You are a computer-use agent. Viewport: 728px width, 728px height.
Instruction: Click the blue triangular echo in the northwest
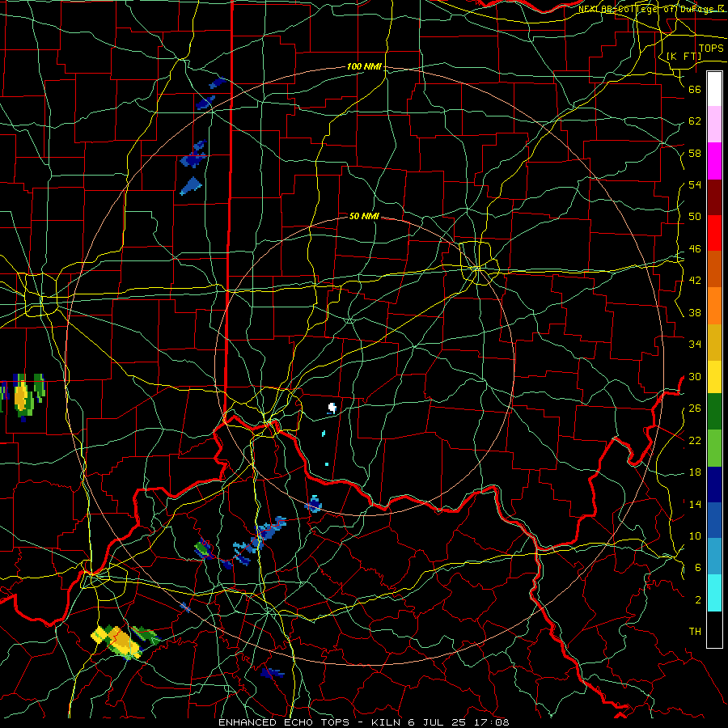coord(190,186)
